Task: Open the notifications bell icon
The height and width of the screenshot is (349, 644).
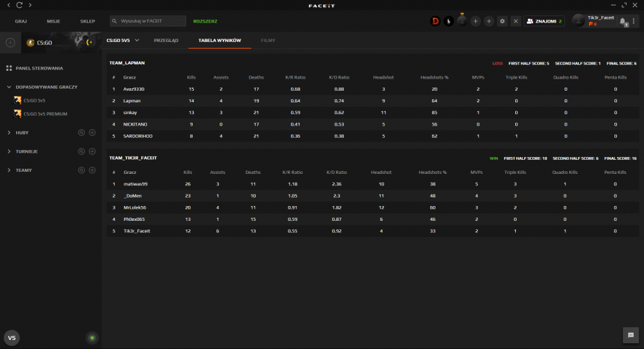Action: click(623, 21)
